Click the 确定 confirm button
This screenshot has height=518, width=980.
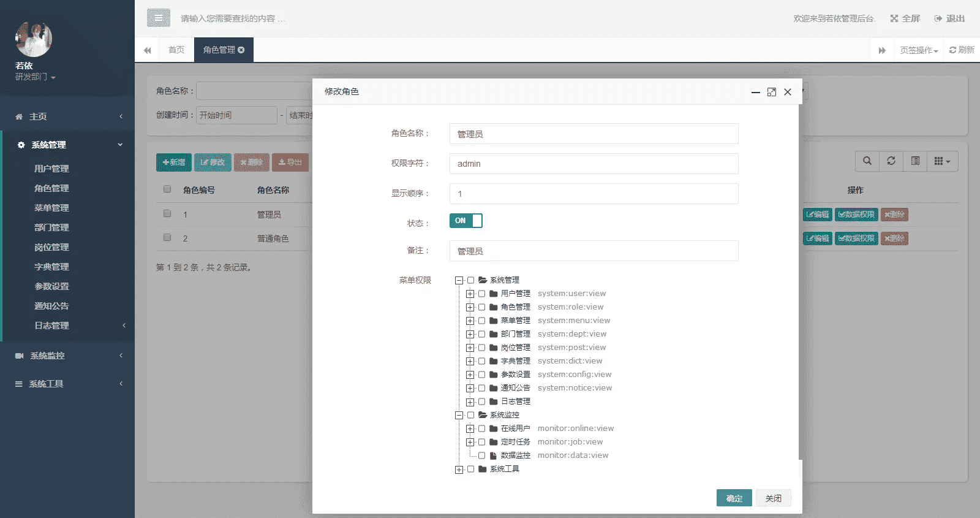[734, 498]
